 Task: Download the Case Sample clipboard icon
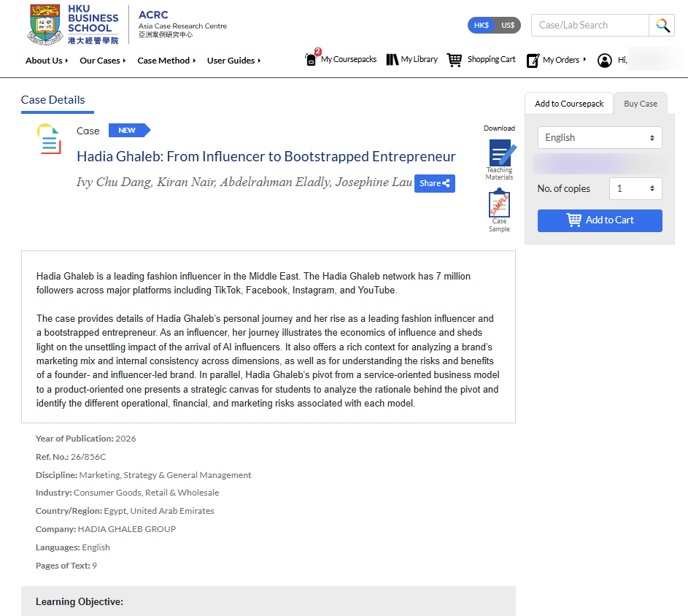tap(499, 203)
